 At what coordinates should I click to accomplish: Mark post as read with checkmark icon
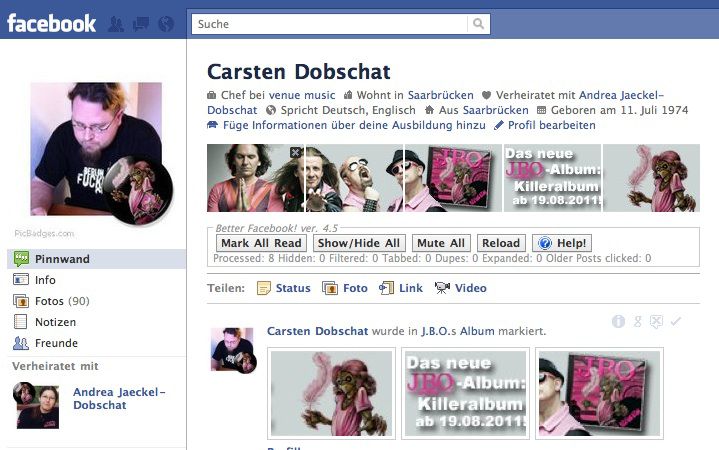tap(675, 322)
